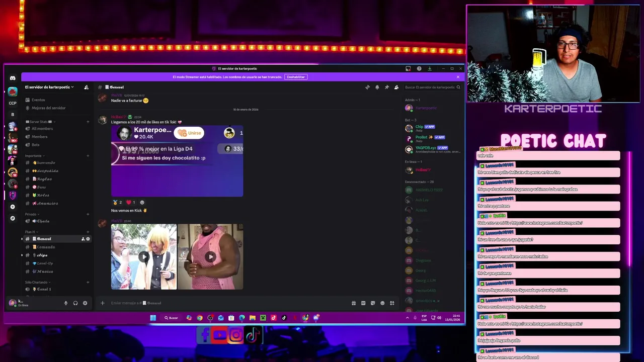Collapse the Privado category
644x362 pixels.
(x=33, y=214)
